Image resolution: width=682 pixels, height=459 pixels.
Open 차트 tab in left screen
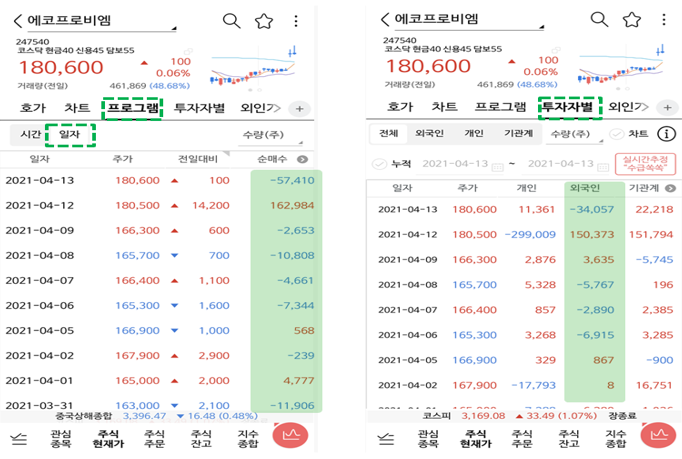pos(77,107)
